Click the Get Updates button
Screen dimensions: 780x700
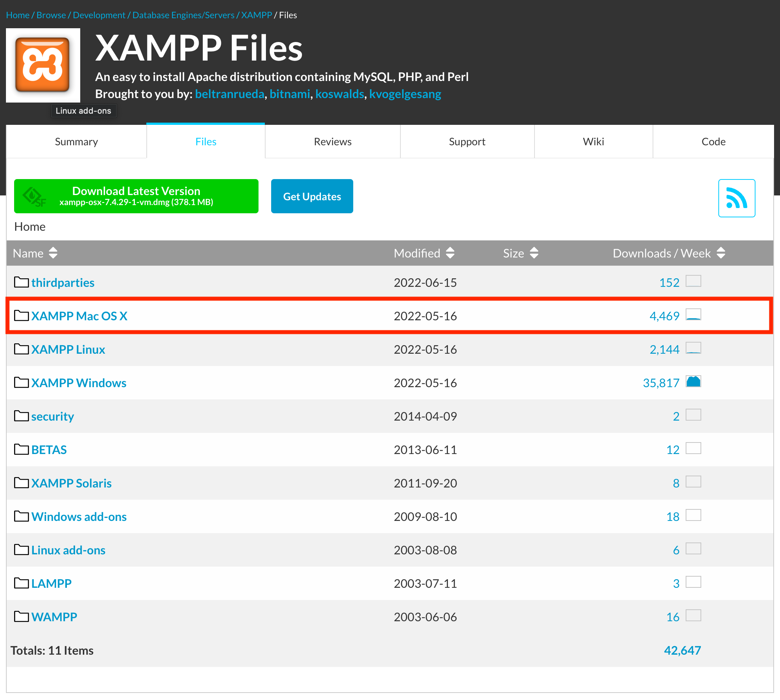[312, 196]
